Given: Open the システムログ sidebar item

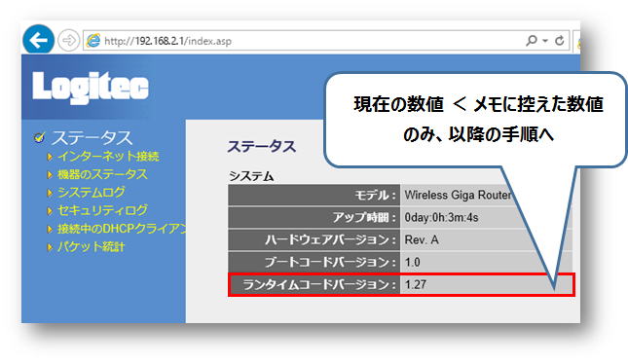Looking at the screenshot, I should tap(91, 193).
